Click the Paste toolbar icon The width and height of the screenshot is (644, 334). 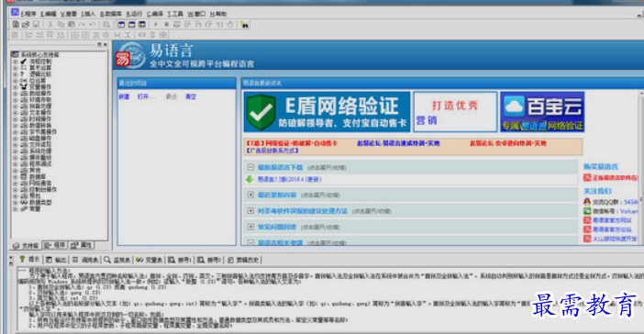[x=71, y=25]
